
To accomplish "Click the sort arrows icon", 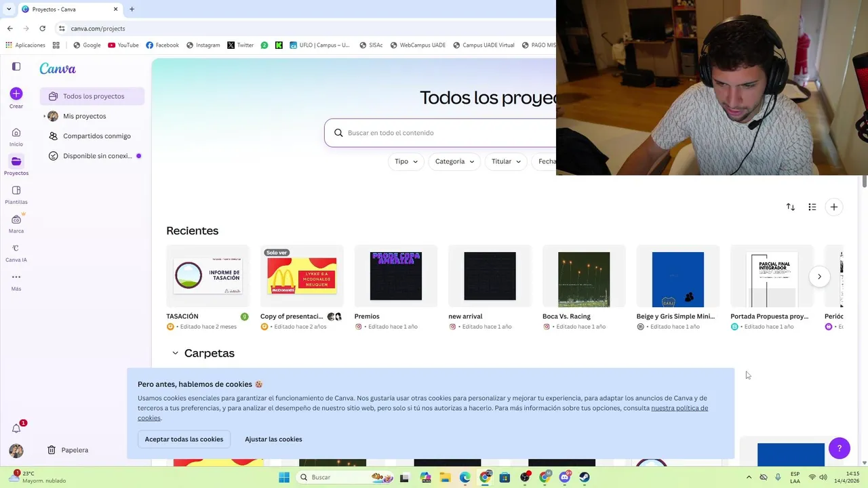I will 791,207.
